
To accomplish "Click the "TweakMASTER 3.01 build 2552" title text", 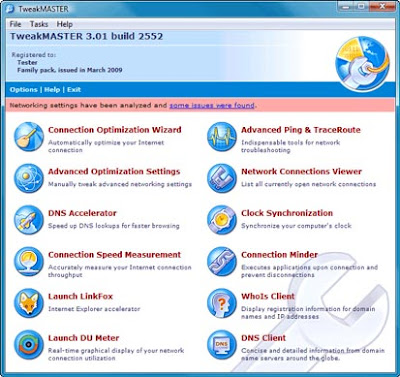I will coord(87,36).
